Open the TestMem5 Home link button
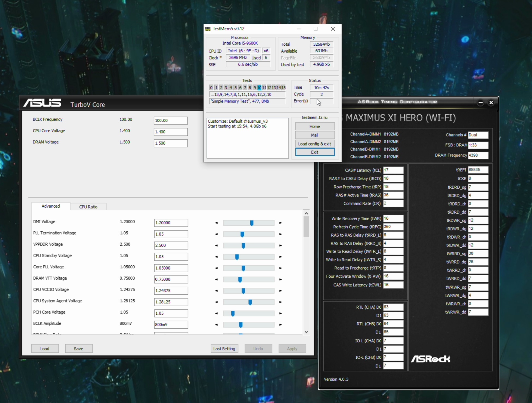Image resolution: width=532 pixels, height=403 pixels. coord(315,126)
